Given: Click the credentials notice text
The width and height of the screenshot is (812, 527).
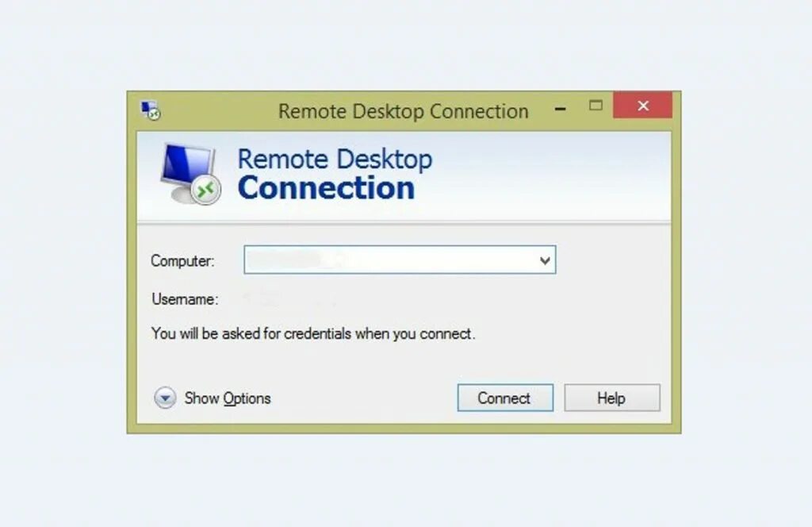Looking at the screenshot, I should point(312,333).
